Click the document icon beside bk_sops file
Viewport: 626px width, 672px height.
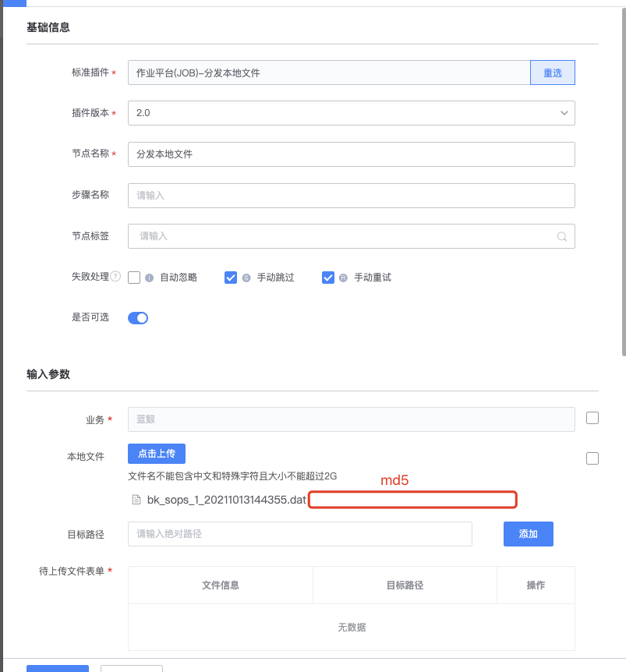coord(137,500)
